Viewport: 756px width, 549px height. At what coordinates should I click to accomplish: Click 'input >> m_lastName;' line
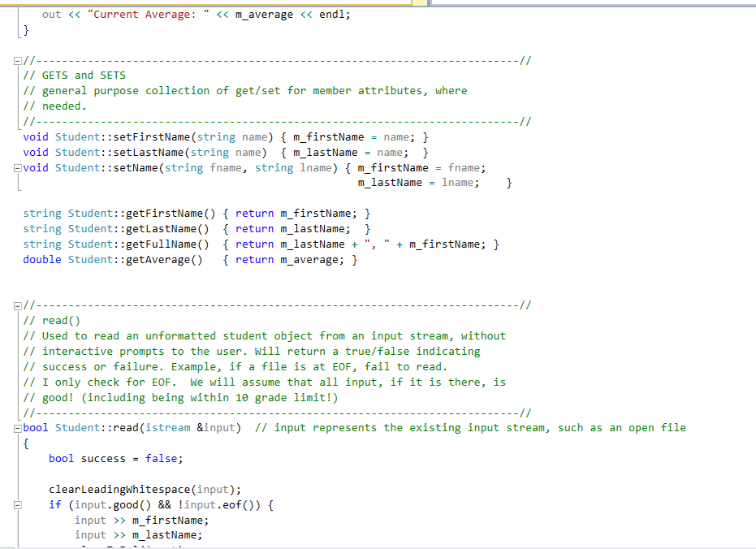138,535
